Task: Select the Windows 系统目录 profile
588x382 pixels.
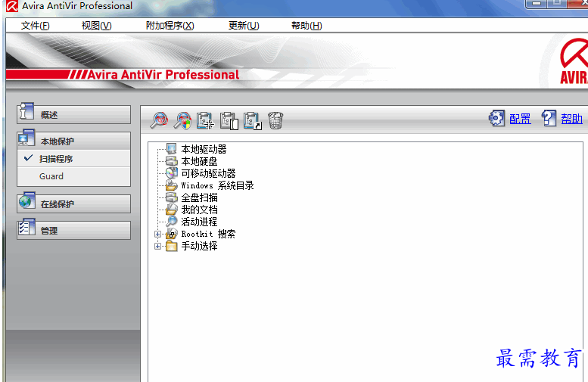Action: tap(217, 185)
